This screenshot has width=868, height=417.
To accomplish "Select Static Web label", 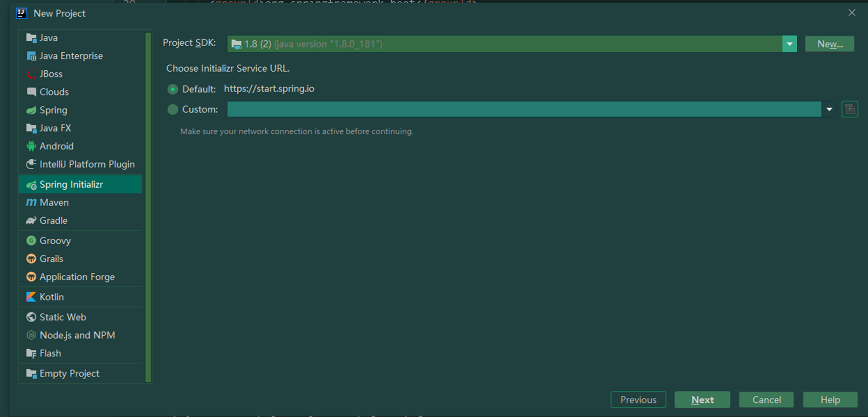I will point(63,317).
